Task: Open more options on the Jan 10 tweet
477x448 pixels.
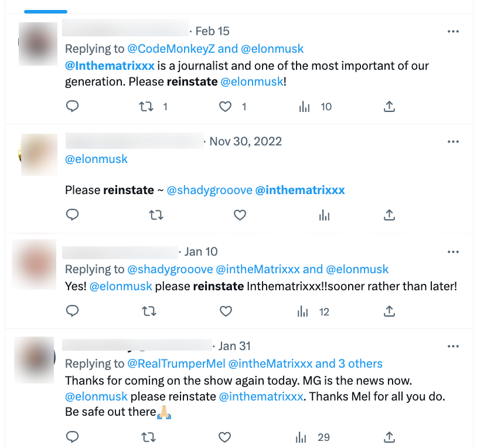Action: 453,252
